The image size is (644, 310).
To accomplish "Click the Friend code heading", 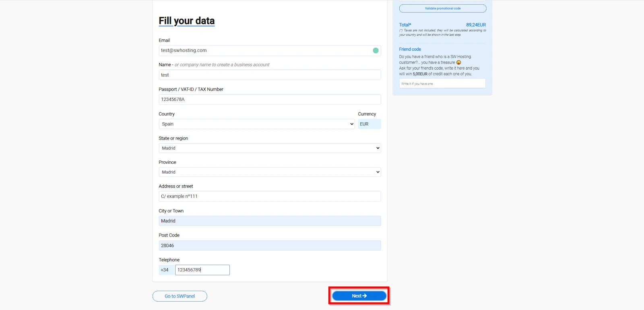I will [x=410, y=49].
